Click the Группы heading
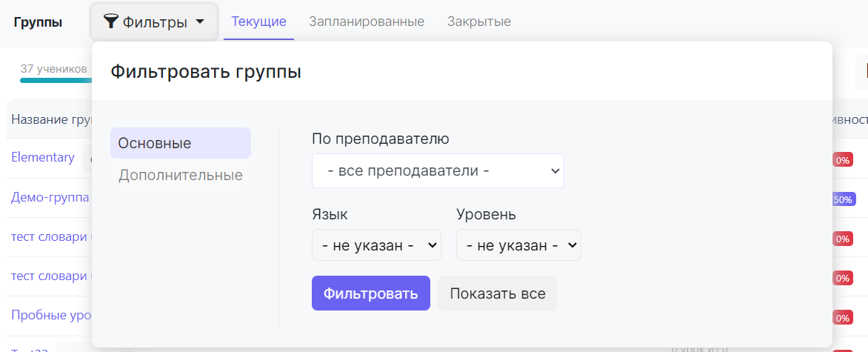This screenshot has width=868, height=352. click(x=39, y=22)
